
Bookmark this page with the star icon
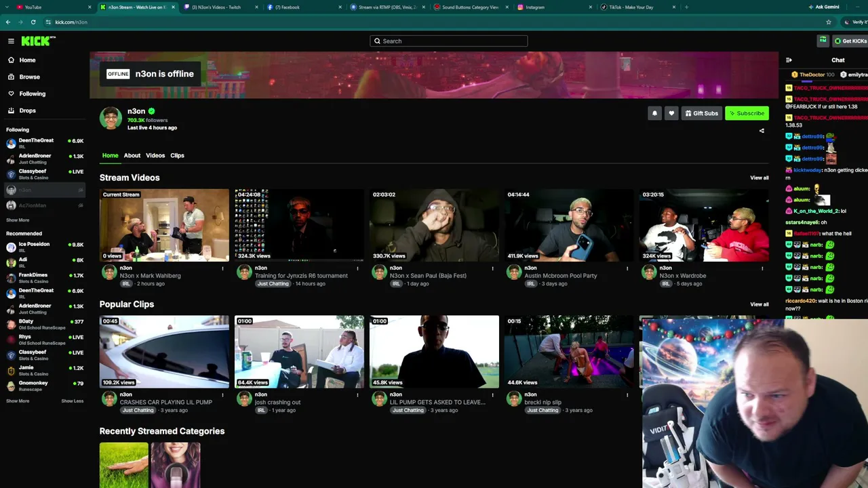829,22
